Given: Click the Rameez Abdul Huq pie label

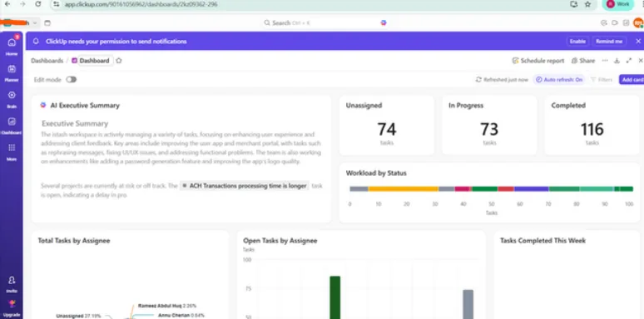Looking at the screenshot, I should point(167,306).
